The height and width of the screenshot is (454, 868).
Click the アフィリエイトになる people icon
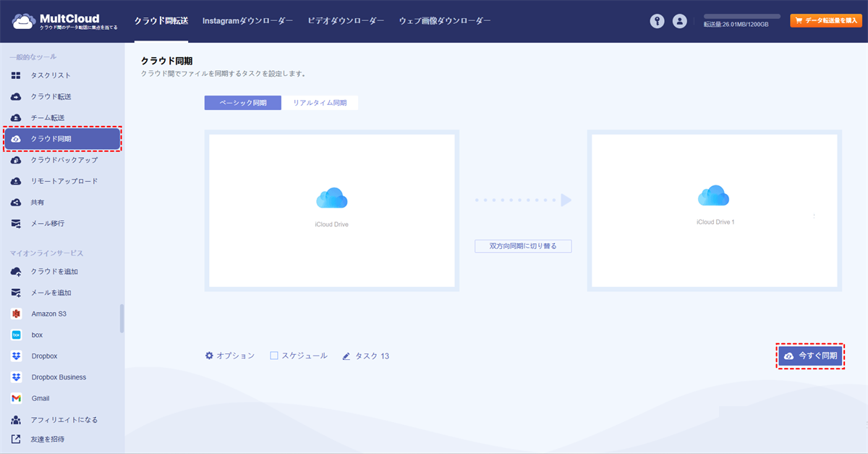[x=16, y=420]
